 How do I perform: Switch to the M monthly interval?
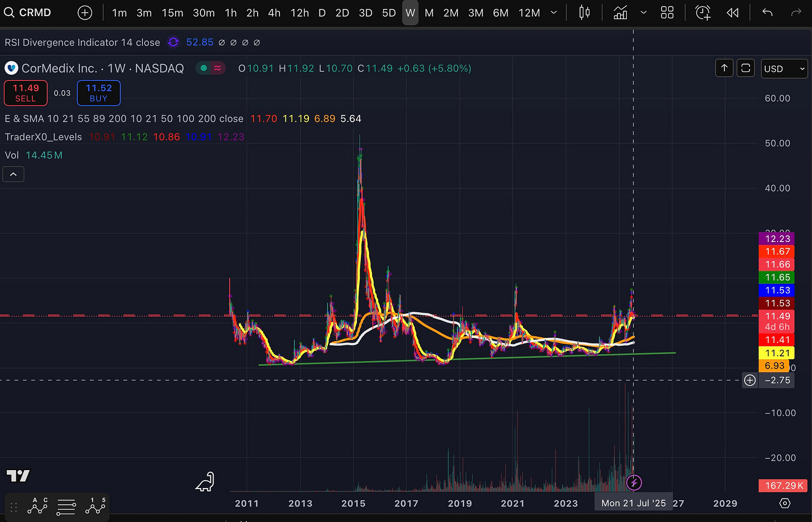coord(429,12)
